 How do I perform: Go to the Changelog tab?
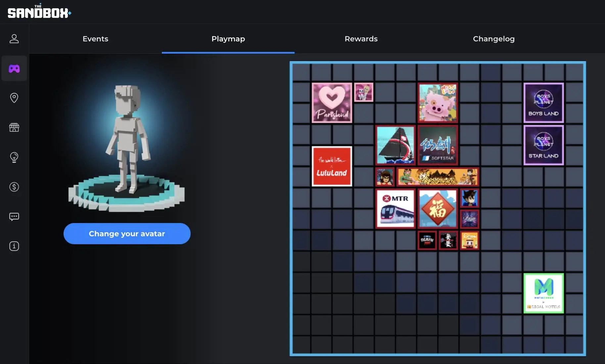pos(494,39)
